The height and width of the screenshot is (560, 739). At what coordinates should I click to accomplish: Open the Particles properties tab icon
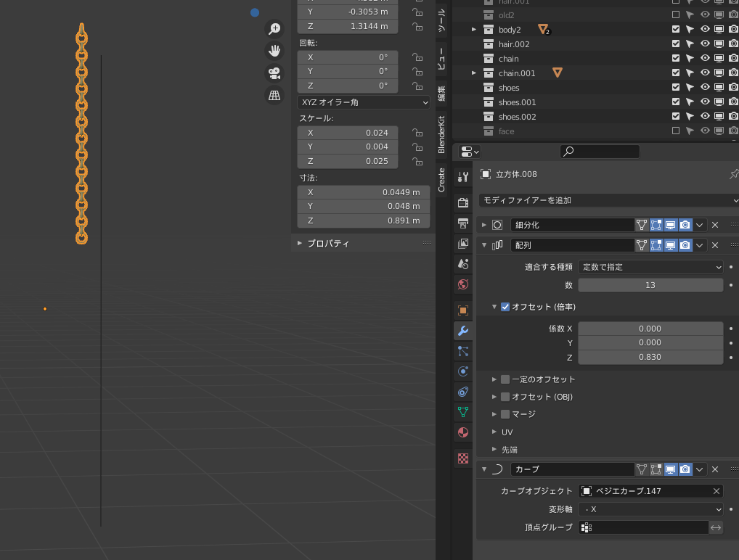click(463, 351)
